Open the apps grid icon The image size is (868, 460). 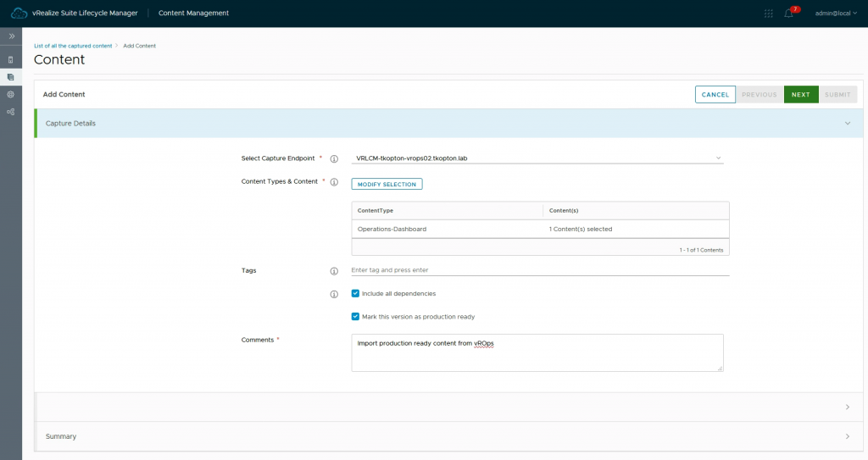(768, 14)
